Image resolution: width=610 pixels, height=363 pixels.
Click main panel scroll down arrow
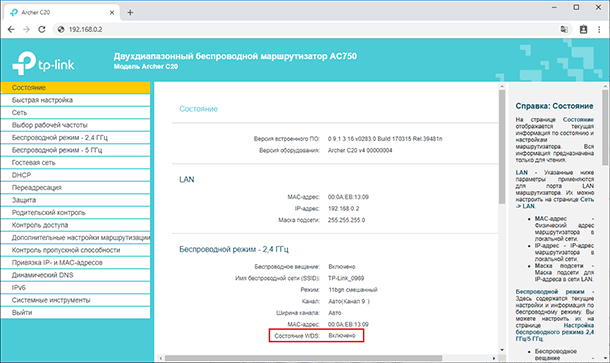coord(502,350)
